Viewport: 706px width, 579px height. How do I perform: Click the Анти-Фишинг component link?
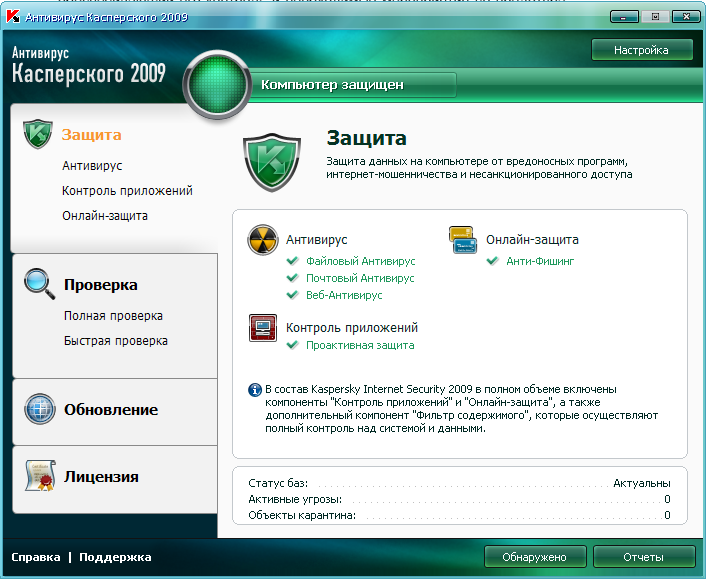click(540, 261)
